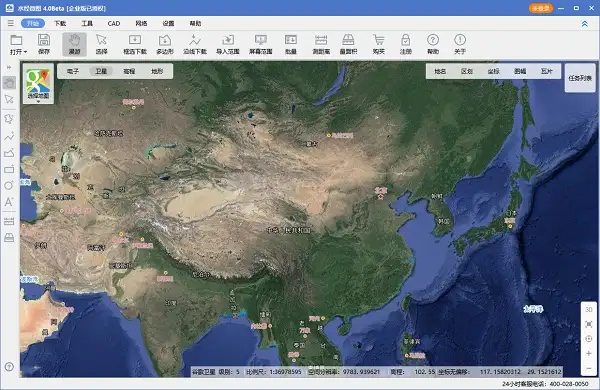Select draw polyline tool in left sidebar
Screen dimensions: 600x390
click(x=9, y=136)
